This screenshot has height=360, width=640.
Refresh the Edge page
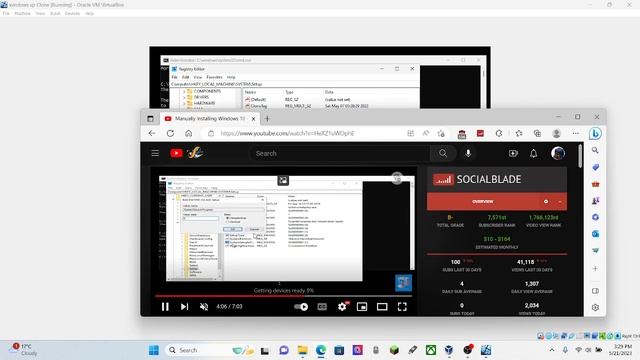click(x=170, y=133)
